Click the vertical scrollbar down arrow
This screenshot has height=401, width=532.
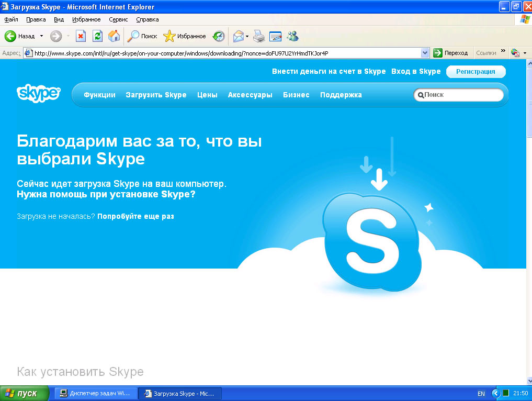point(529,381)
